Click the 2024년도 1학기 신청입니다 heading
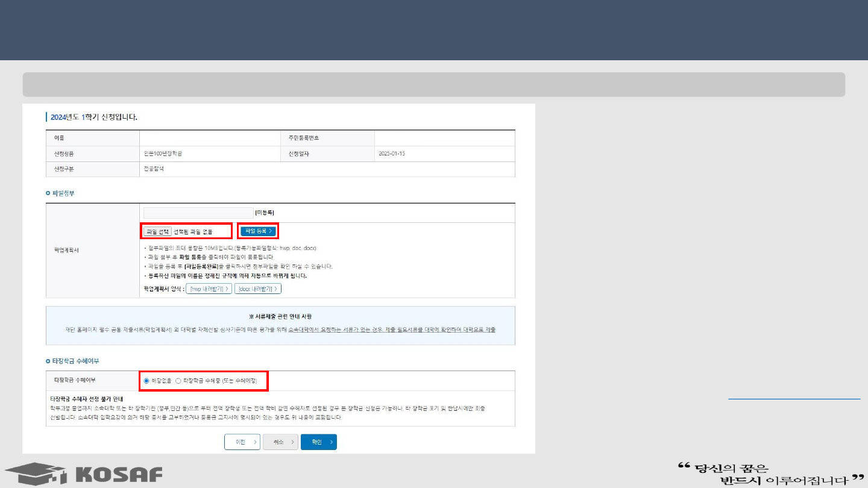 pyautogui.click(x=94, y=117)
